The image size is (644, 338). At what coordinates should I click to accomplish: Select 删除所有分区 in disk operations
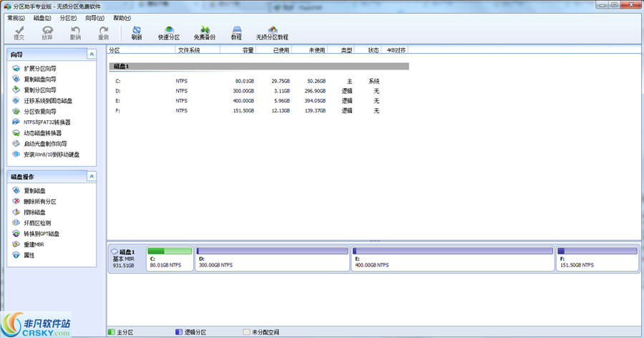point(39,202)
